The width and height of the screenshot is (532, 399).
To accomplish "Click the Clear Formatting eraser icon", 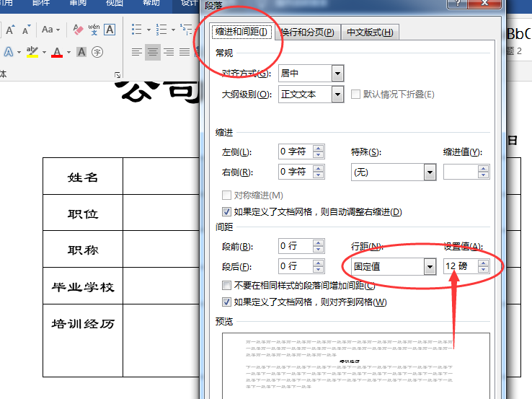I will point(78,30).
